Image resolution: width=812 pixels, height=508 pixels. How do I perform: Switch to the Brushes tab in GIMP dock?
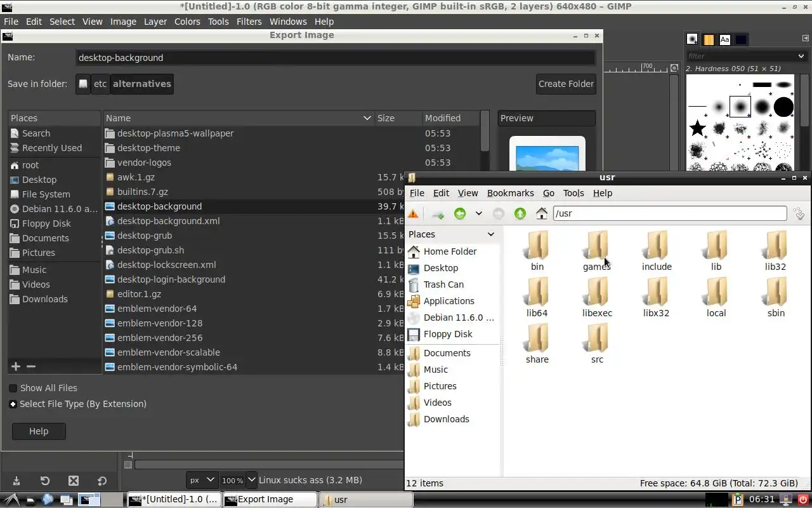693,39
